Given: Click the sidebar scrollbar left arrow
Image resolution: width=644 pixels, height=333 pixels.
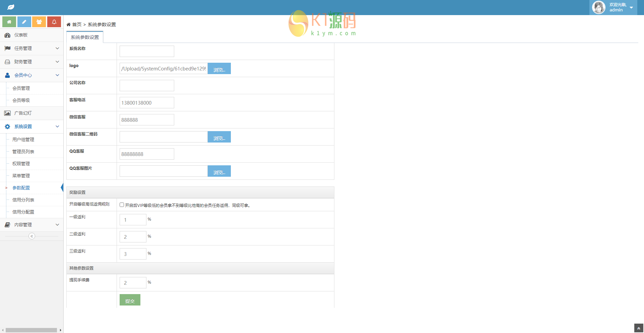Looking at the screenshot, I should [3, 330].
